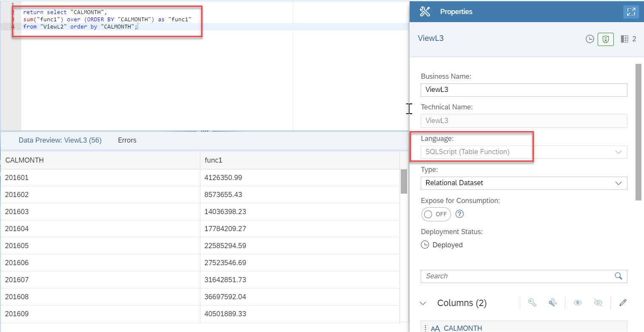Show columns using the eye icon
Image resolution: width=644 pixels, height=332 pixels.
click(578, 303)
